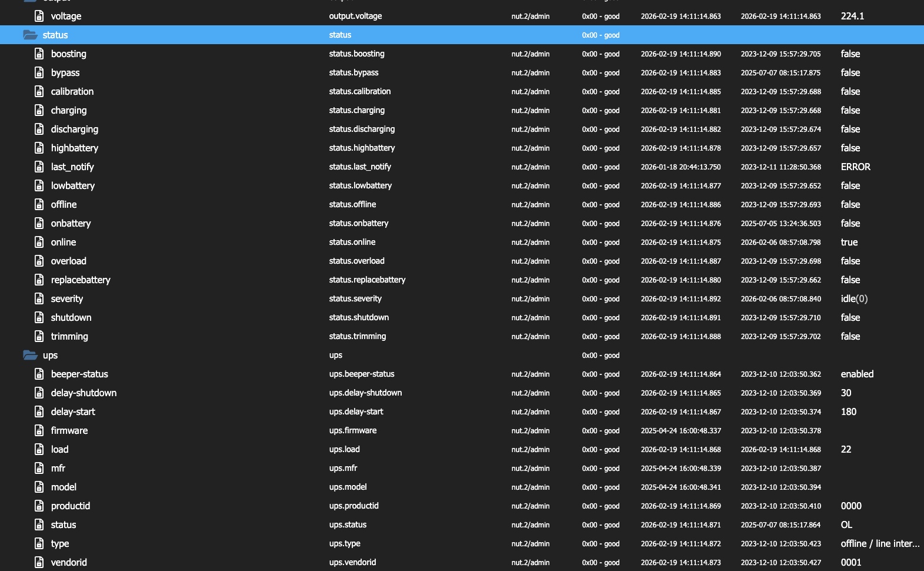Viewport: 924px width, 571px height.
Task: Click the state icon beside online
Action: coord(39,242)
